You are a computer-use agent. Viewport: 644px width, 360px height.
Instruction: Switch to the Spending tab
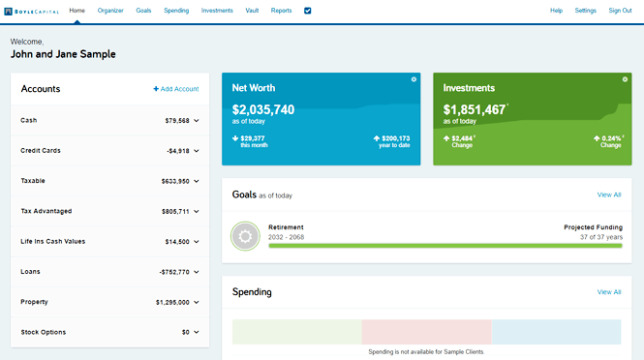tap(176, 11)
